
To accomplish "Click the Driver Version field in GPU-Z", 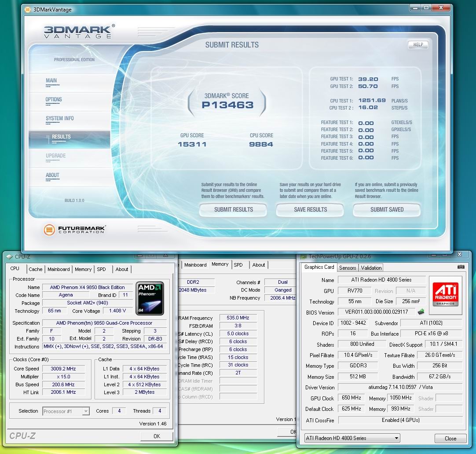I will (x=400, y=387).
